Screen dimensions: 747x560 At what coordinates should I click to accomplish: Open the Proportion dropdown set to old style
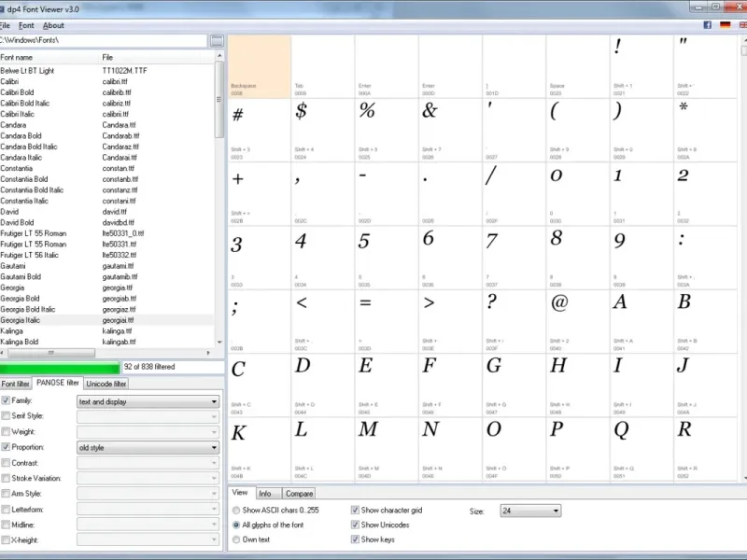(x=148, y=448)
